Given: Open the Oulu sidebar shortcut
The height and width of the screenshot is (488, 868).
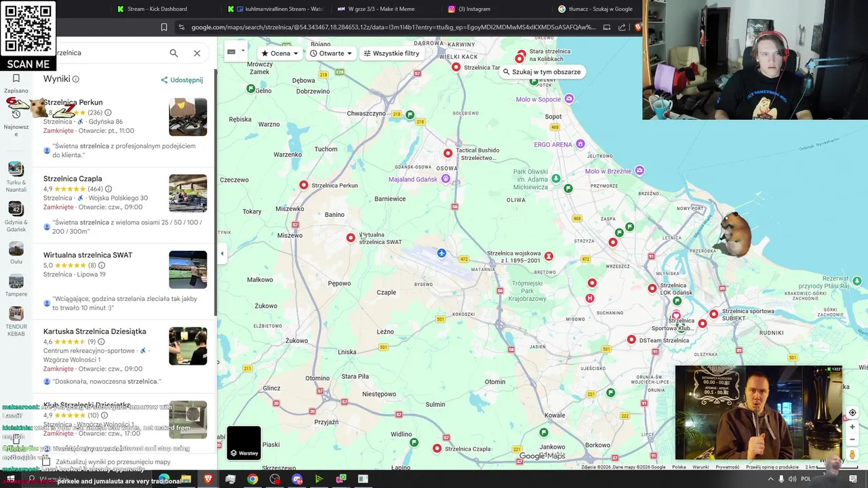Looking at the screenshot, I should (16, 253).
